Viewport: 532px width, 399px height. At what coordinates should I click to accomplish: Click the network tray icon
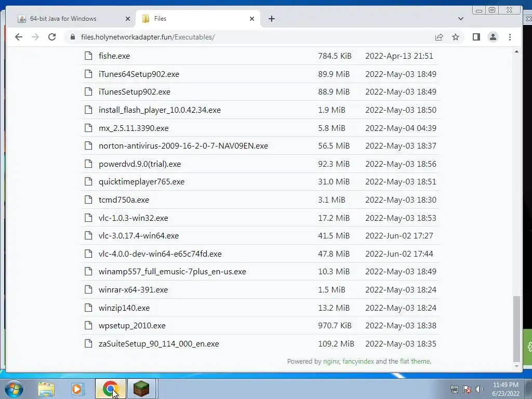(x=454, y=389)
